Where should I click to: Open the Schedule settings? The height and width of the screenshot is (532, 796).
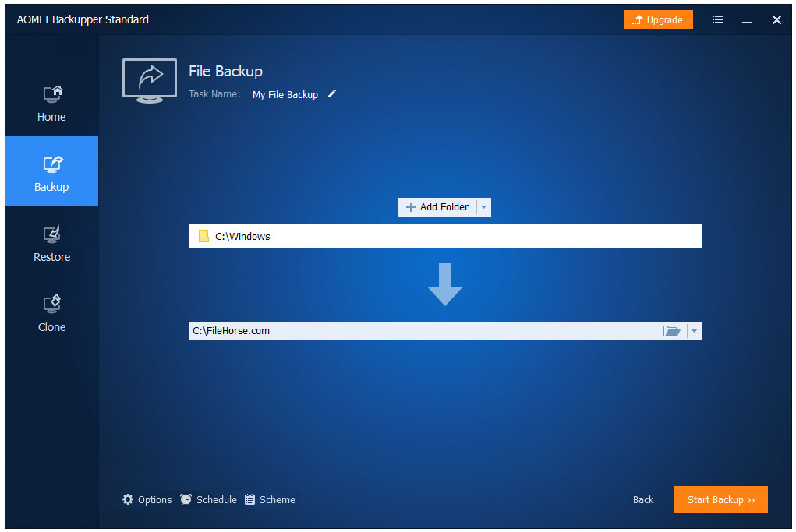[209, 499]
